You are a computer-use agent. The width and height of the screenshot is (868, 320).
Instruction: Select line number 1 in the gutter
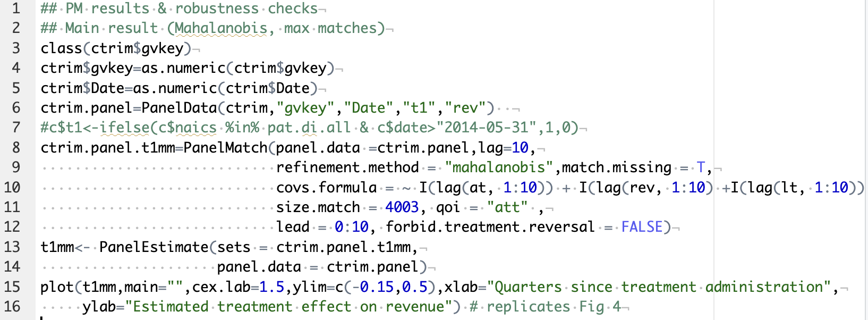[x=16, y=9]
